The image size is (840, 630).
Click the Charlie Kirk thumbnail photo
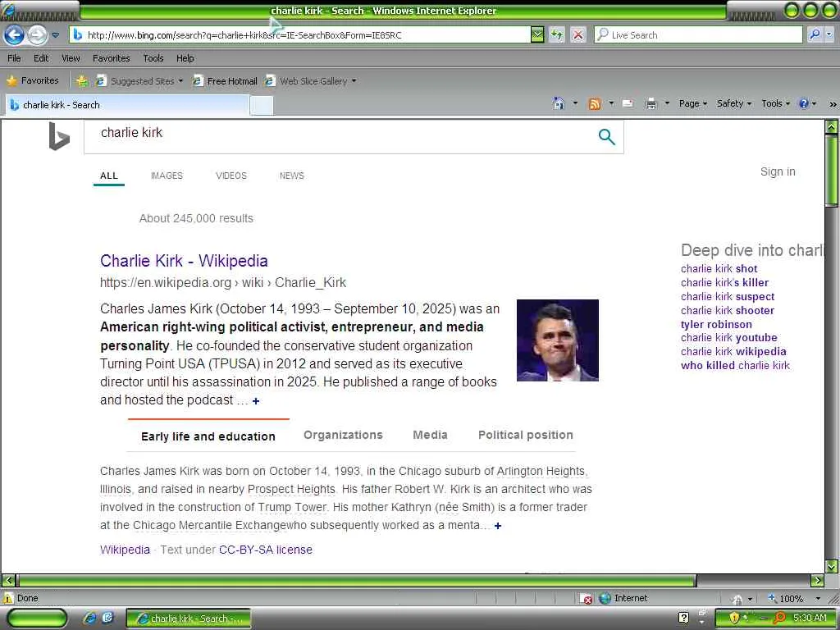pyautogui.click(x=557, y=340)
